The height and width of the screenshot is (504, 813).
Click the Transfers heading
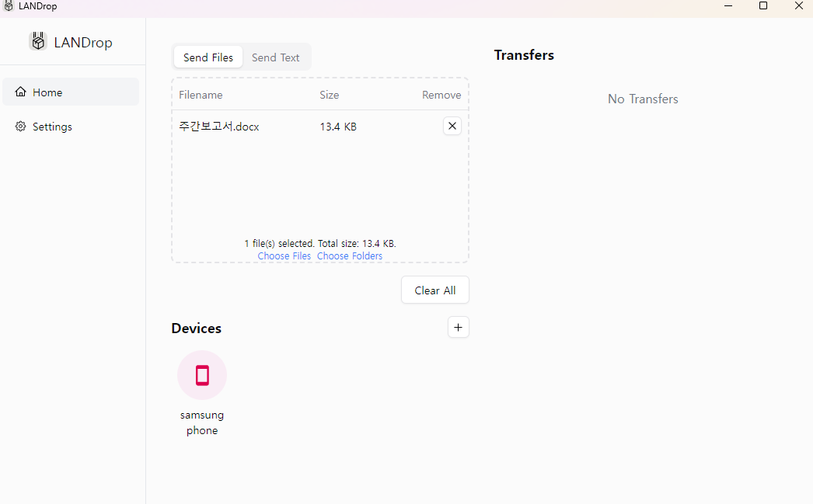(524, 55)
